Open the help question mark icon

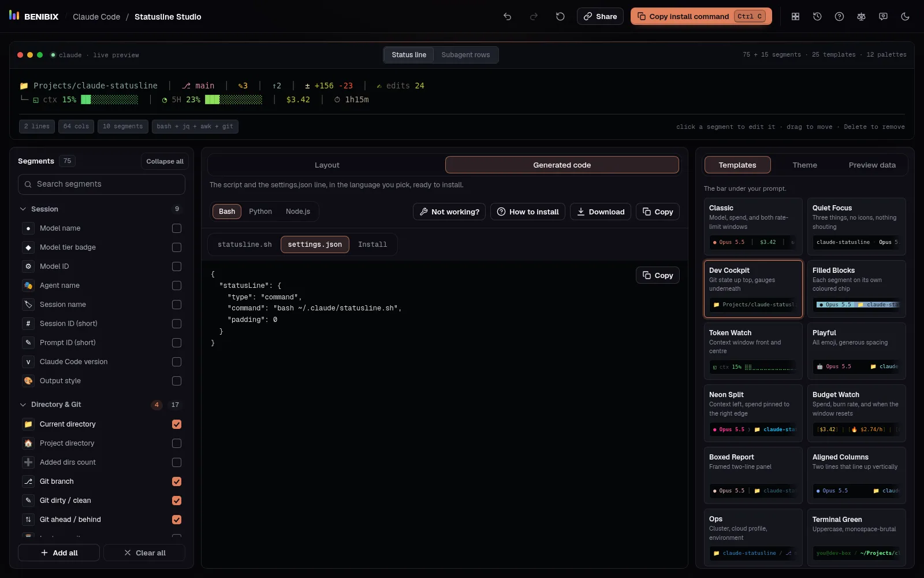839,17
